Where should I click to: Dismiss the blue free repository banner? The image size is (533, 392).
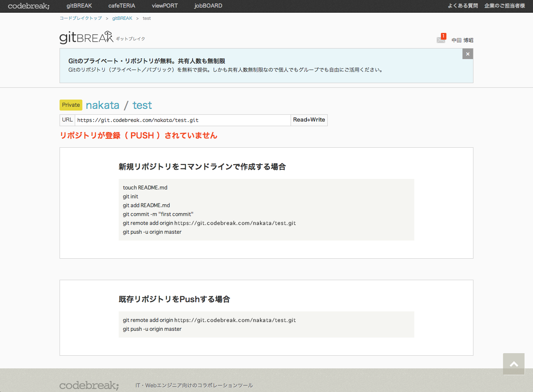point(468,54)
